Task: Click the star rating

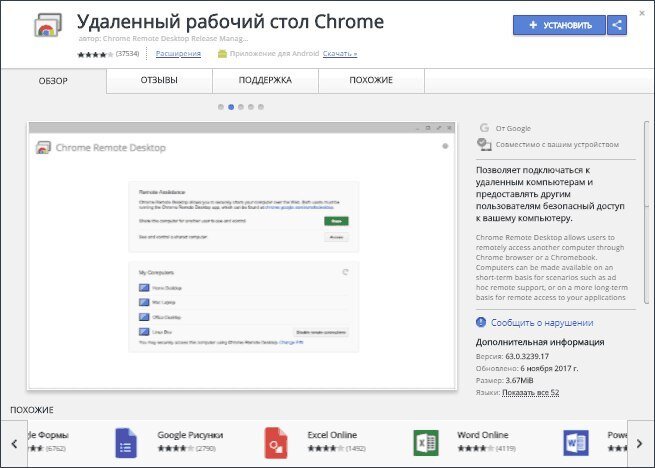Action: pos(95,54)
